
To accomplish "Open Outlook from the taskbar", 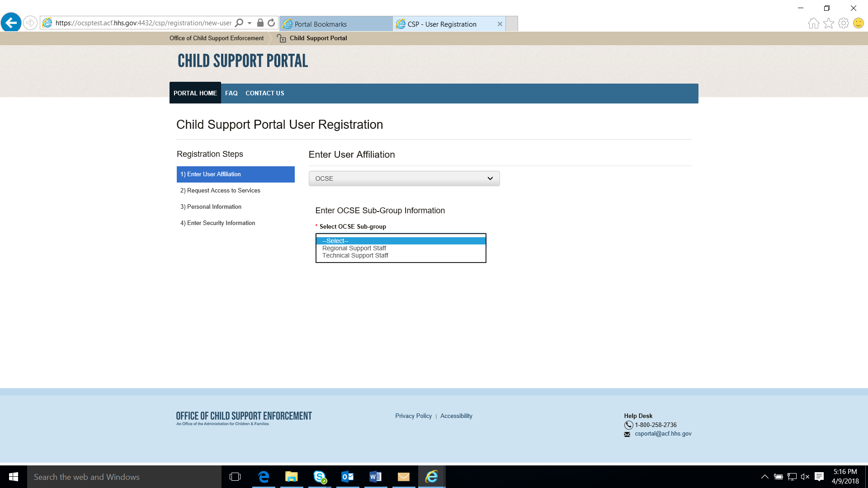I will point(347,477).
